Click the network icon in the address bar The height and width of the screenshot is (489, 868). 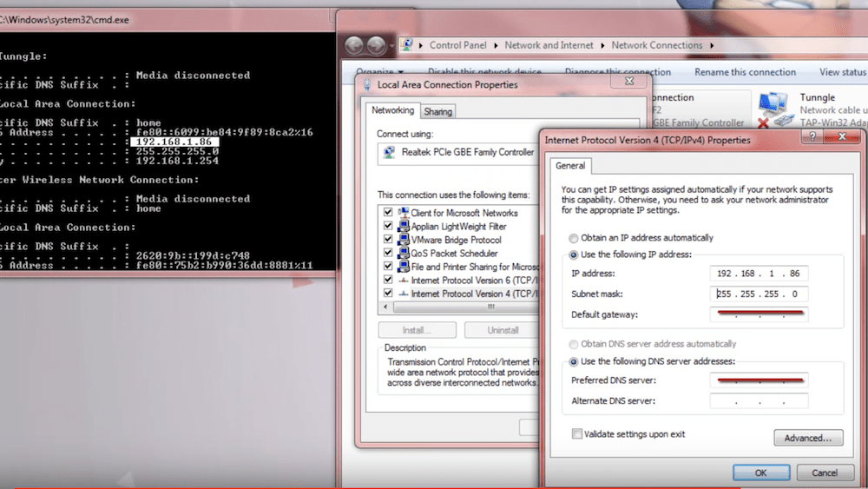coord(407,45)
